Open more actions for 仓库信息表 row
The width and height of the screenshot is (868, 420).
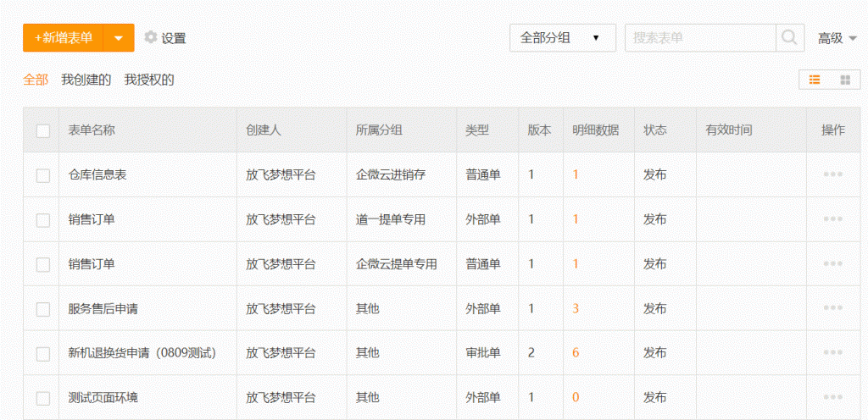tap(832, 174)
